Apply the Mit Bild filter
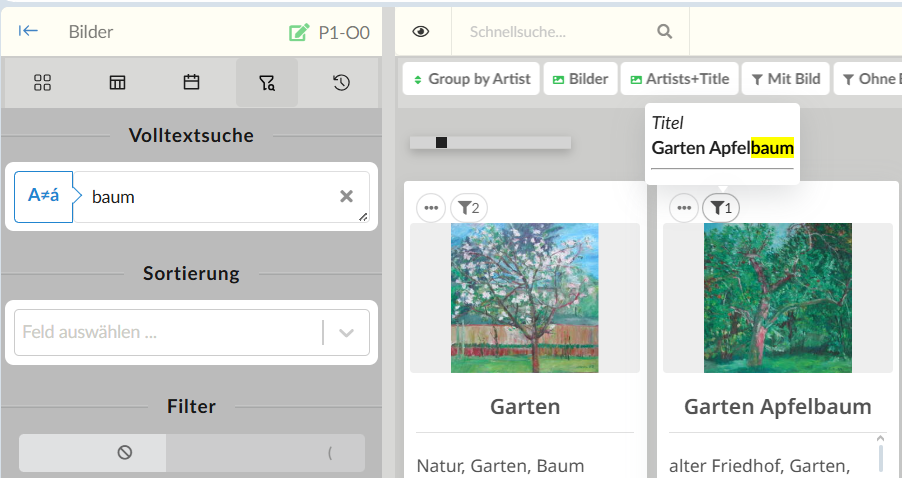The height and width of the screenshot is (478, 902). [786, 79]
